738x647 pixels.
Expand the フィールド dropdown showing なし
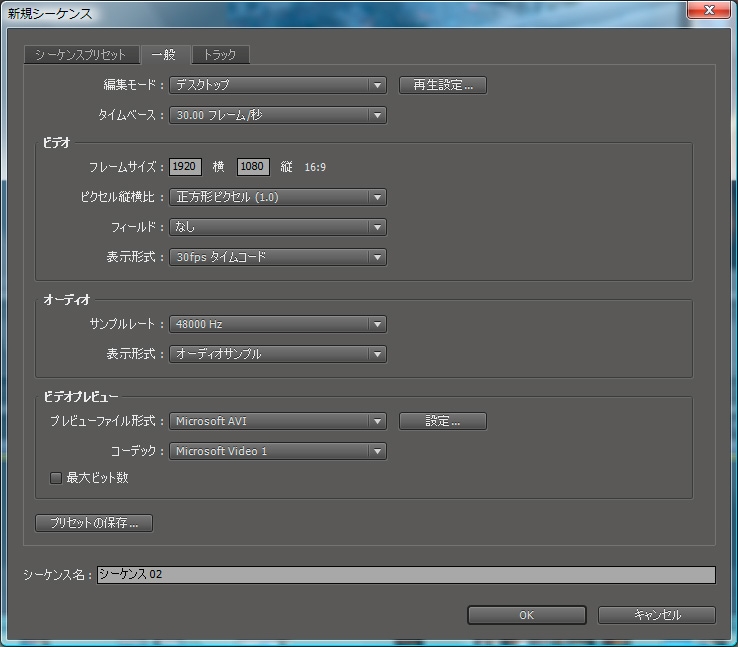tap(278, 227)
